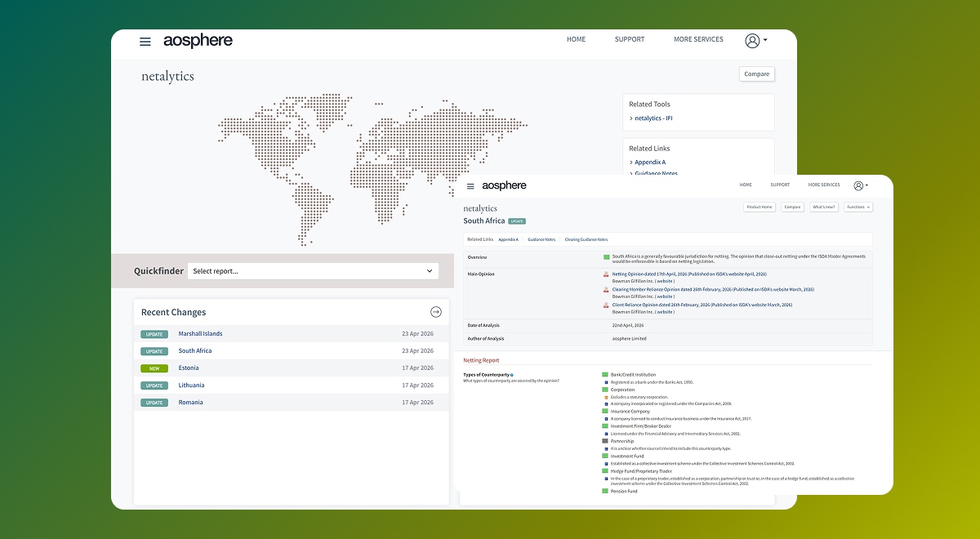The height and width of the screenshot is (539, 980).
Task: Select MORE SERVICES in back window navigation
Action: [698, 39]
